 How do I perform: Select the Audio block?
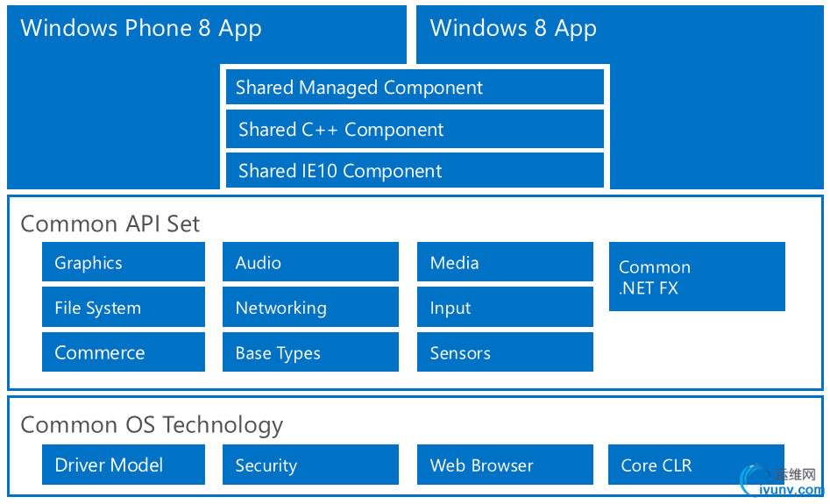[310, 262]
